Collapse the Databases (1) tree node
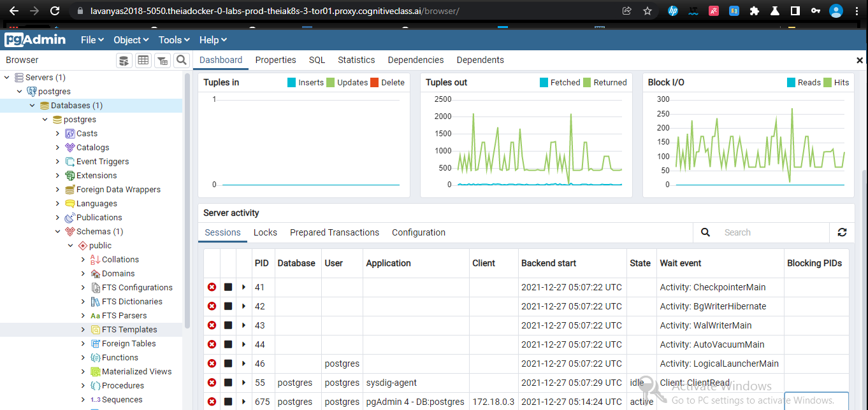868x410 pixels. 32,105
